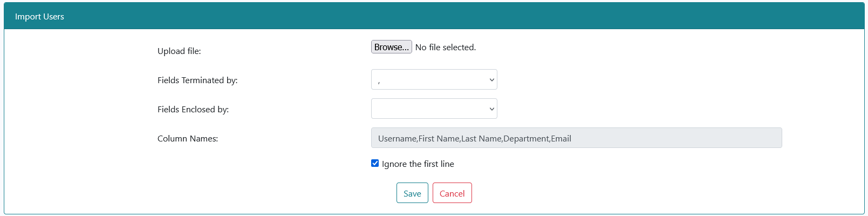The height and width of the screenshot is (216, 868).
Task: Click the word 'Username' in Column Names field
Action: tap(397, 138)
